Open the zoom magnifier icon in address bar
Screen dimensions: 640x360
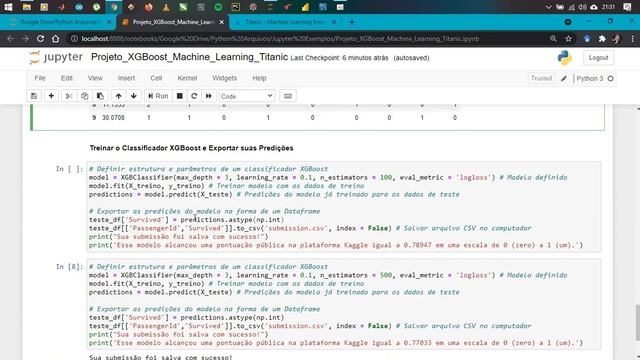coord(553,38)
